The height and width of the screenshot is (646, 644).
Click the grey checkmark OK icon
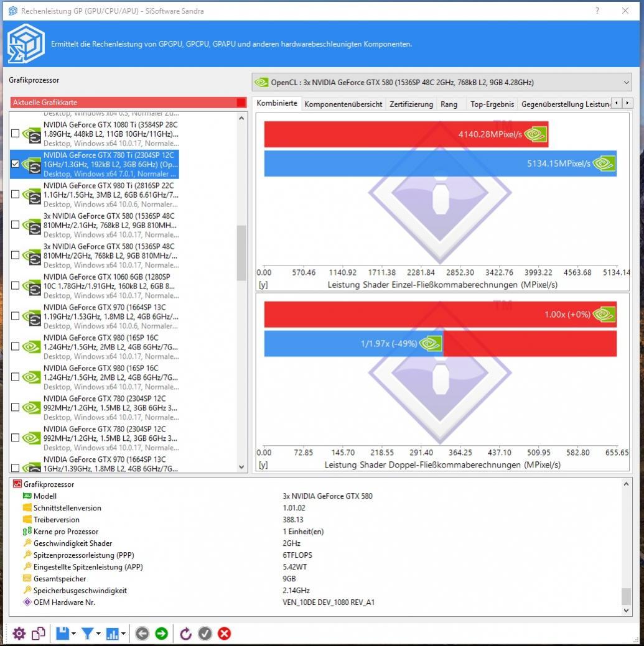(x=205, y=633)
